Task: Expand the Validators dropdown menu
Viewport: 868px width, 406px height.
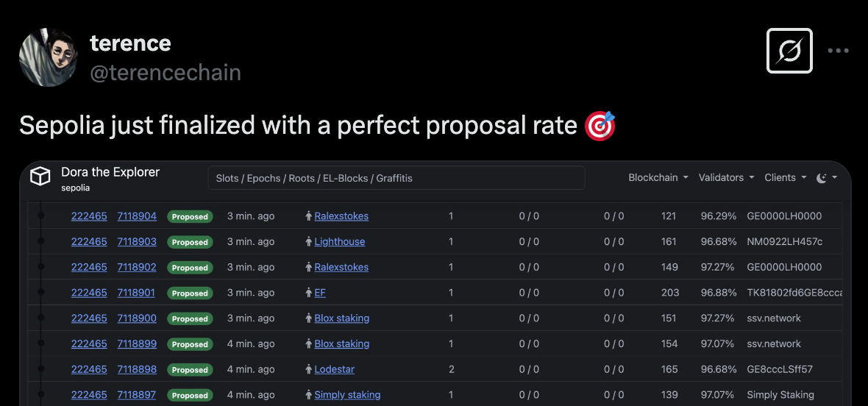Action: [725, 178]
